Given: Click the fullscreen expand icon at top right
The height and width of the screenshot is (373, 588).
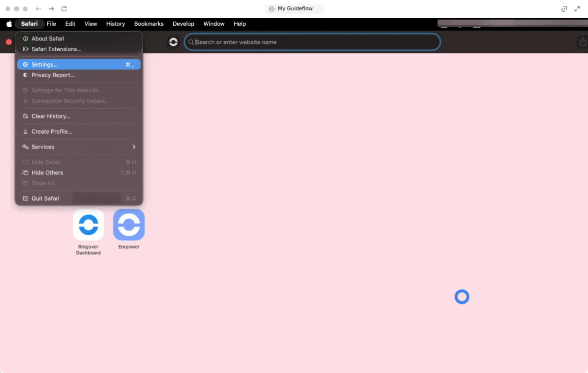Looking at the screenshot, I should point(577,9).
